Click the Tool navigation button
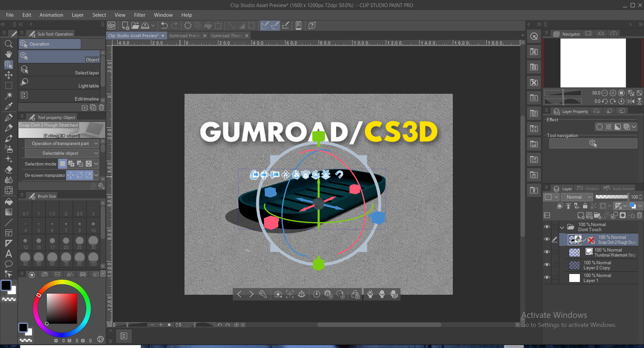The height and width of the screenshot is (348, 644). [593, 144]
